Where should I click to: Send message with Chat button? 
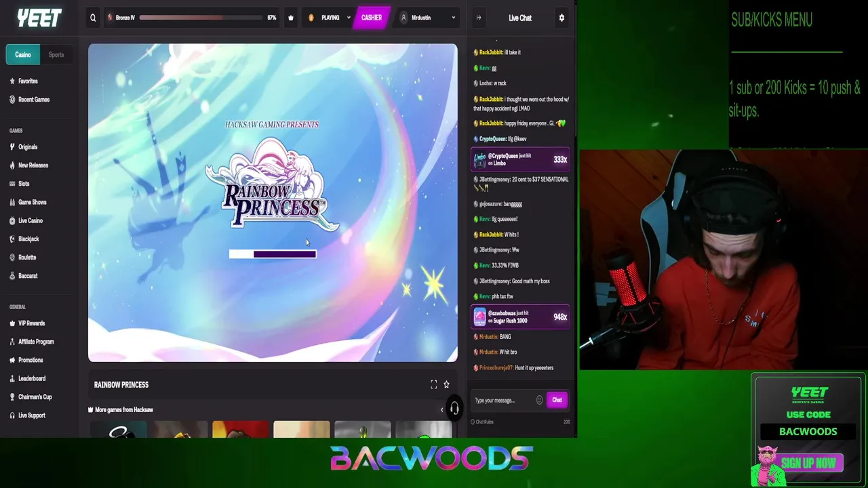557,400
